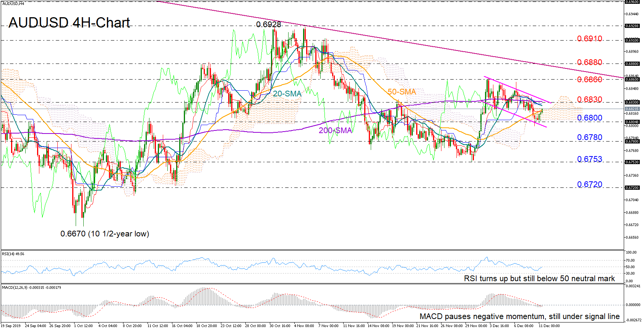Click the MACD(12,26,9) indicator label
Viewport: 644px width, 329px height.
pos(31,288)
